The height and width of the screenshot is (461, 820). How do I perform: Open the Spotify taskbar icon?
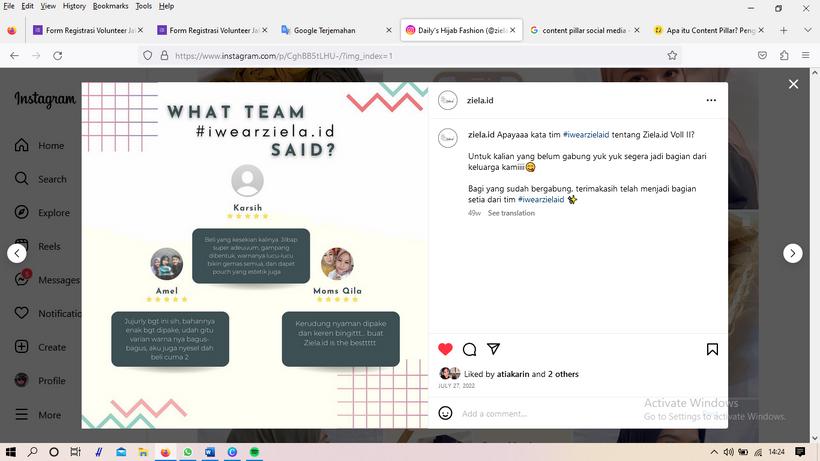(255, 452)
